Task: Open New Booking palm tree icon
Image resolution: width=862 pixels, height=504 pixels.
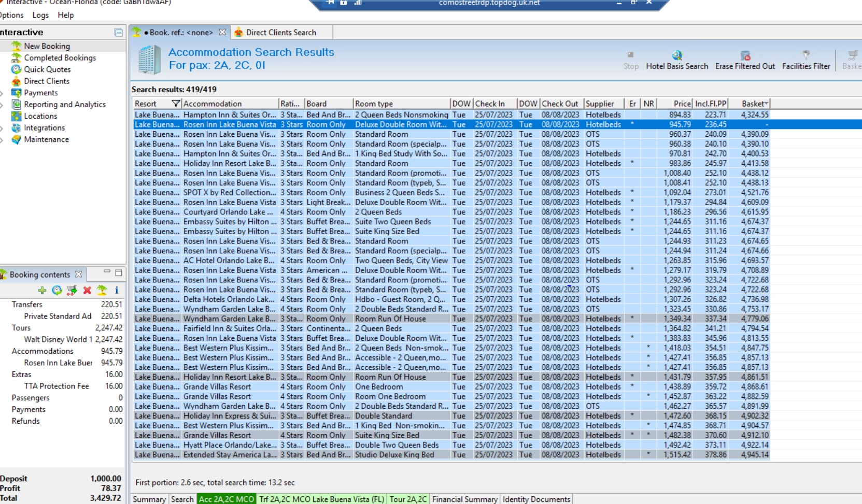Action: coord(16,46)
